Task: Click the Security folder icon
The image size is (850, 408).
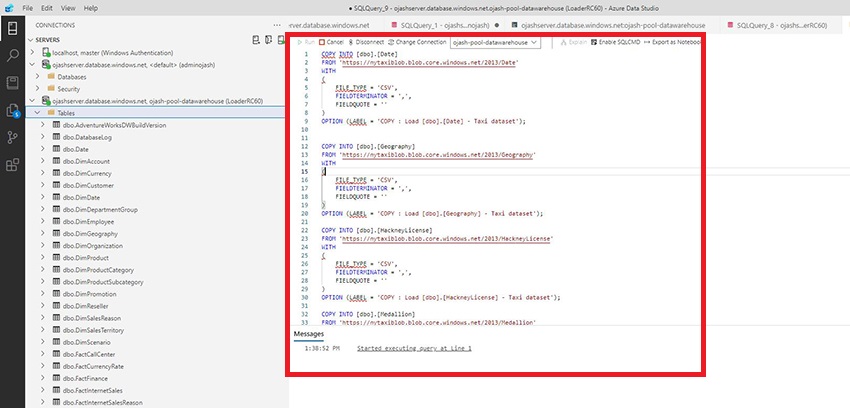Action: tap(51, 88)
